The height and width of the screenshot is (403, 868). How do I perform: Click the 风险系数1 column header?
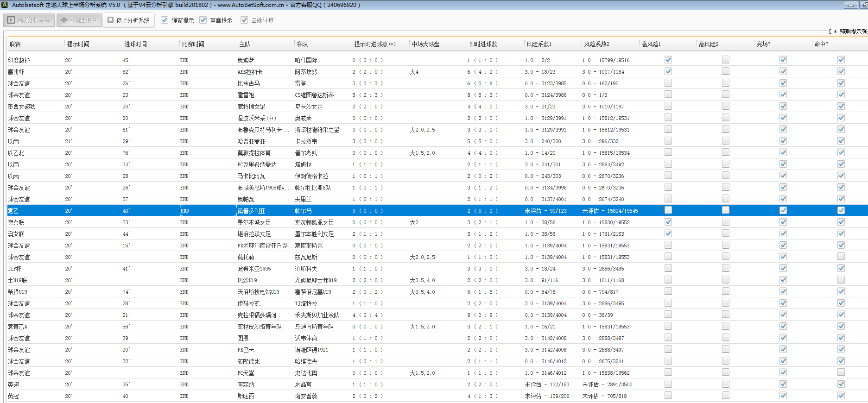pos(539,44)
